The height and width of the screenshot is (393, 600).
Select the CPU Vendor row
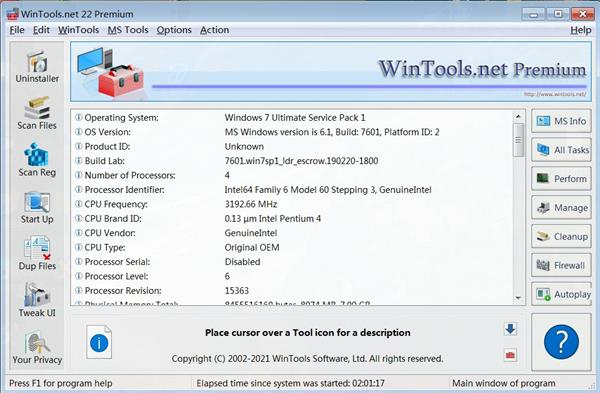pyautogui.click(x=292, y=233)
